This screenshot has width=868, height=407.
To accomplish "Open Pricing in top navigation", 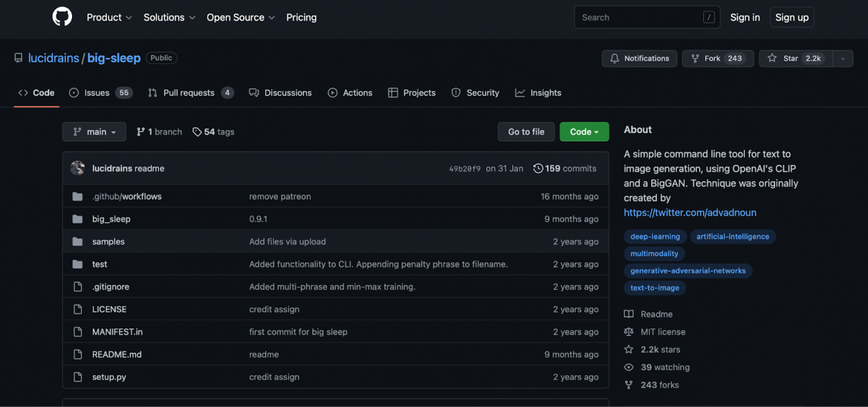I will click(302, 17).
